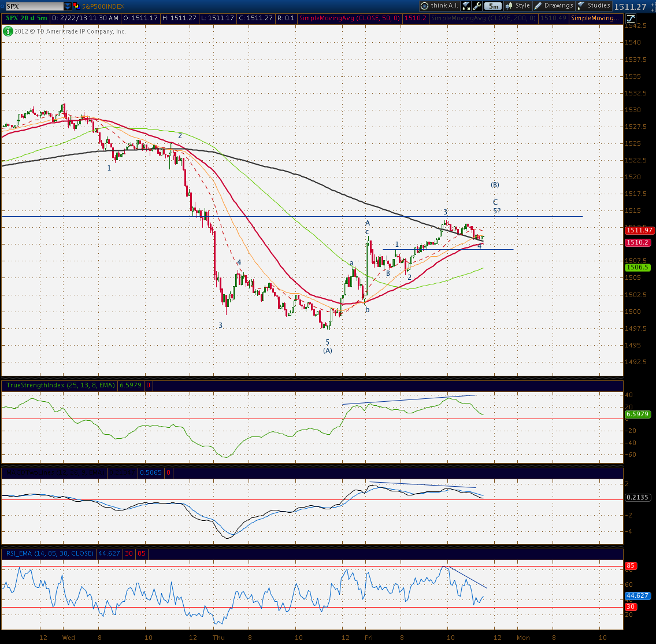Click the colored symbol link squares icon
The width and height of the screenshot is (656, 644).
coord(76,6)
